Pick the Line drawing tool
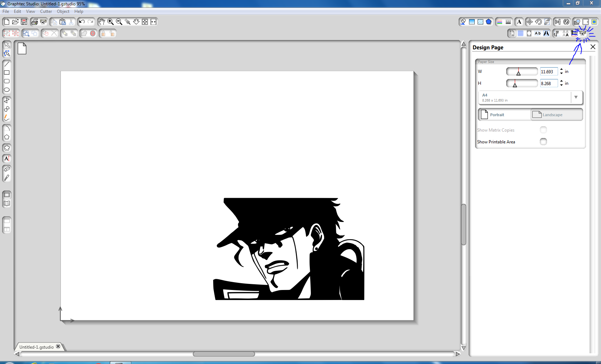Screen dimensions: 601x364 click(x=7, y=64)
